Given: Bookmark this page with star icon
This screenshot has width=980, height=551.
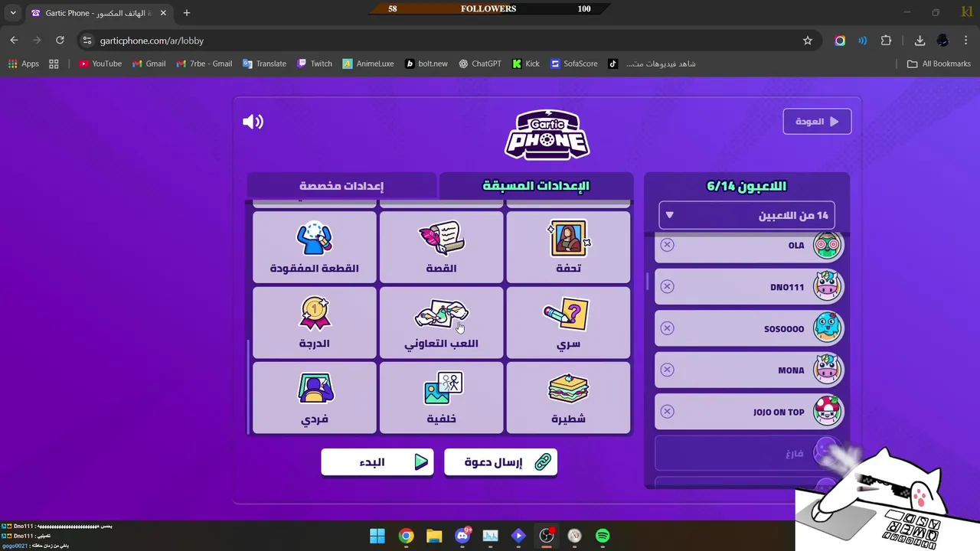Looking at the screenshot, I should 807,41.
